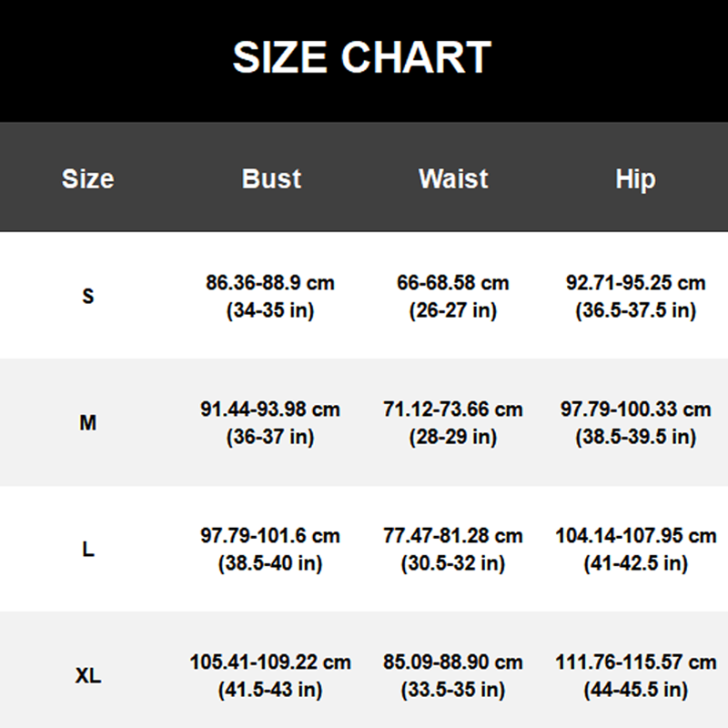Select the Size column header

click(87, 178)
